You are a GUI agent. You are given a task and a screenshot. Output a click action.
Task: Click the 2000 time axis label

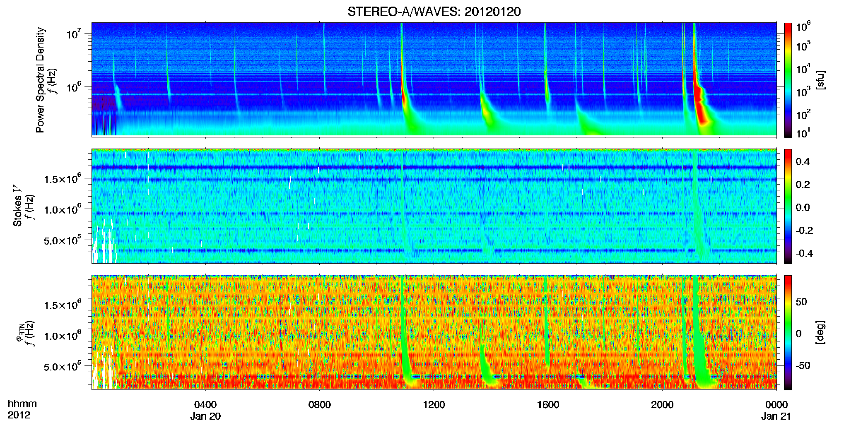[662, 404]
